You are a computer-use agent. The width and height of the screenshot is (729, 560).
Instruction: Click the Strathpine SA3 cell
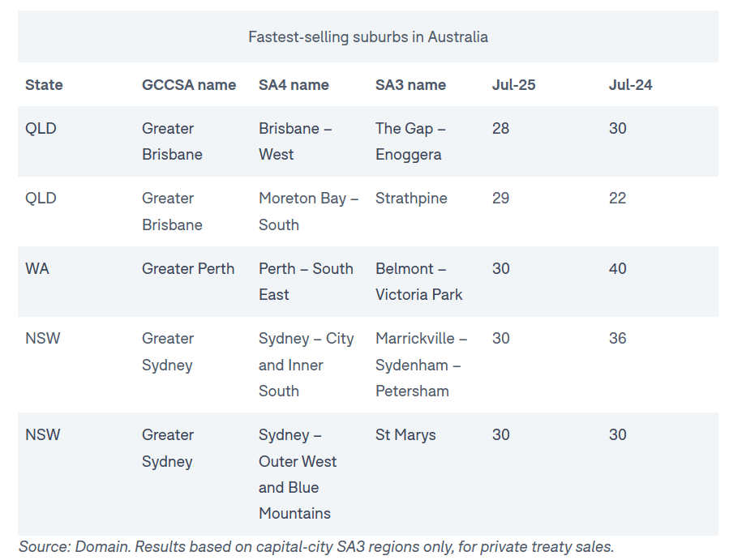tap(411, 199)
